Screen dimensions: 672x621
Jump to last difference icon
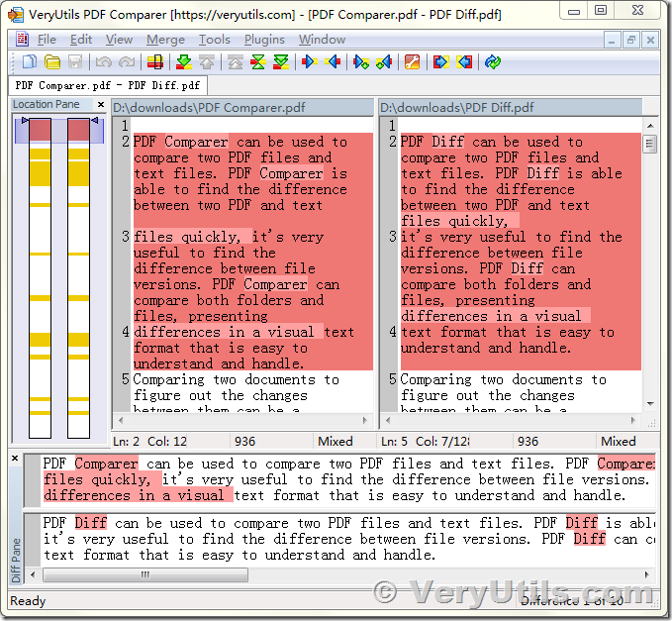[281, 62]
